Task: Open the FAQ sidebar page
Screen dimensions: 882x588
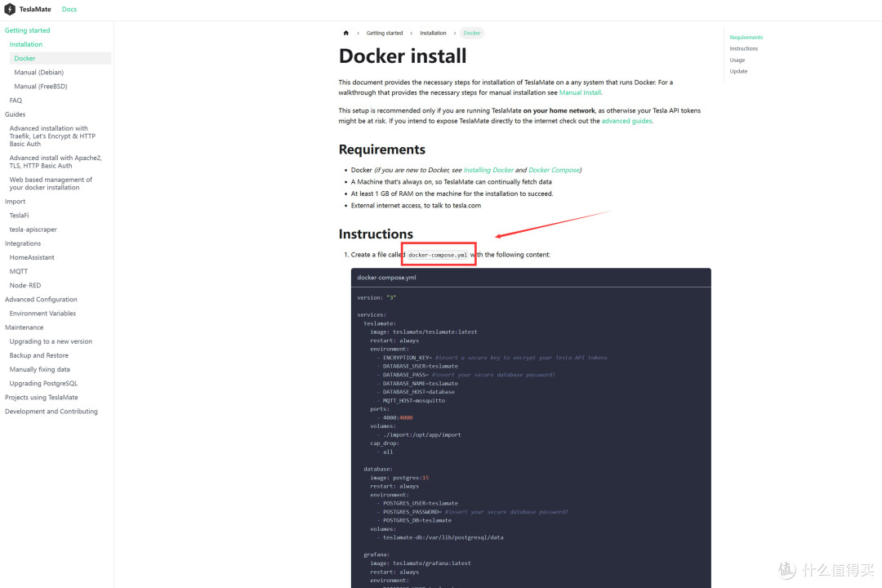Action: (17, 100)
